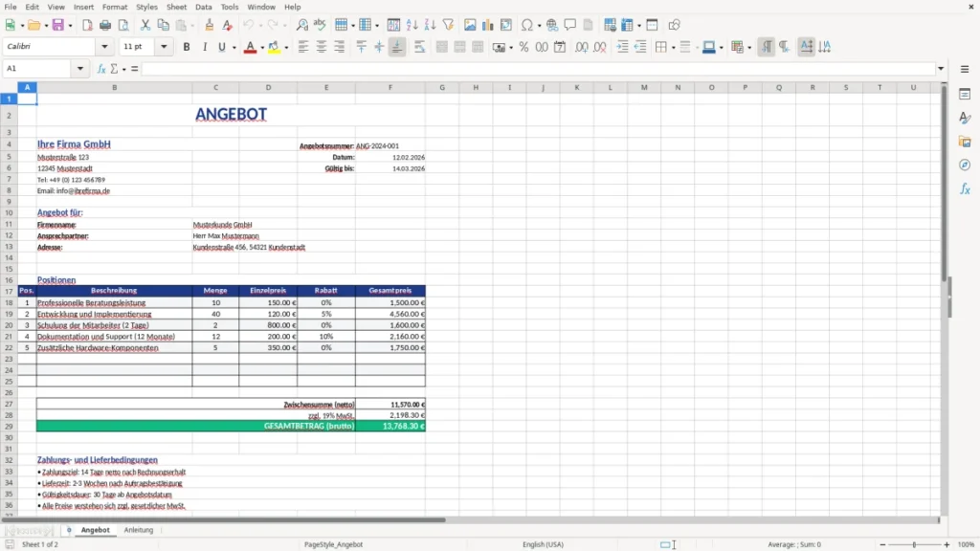Toggle Bold formatting
The height and width of the screenshot is (551, 980).
click(x=187, y=47)
